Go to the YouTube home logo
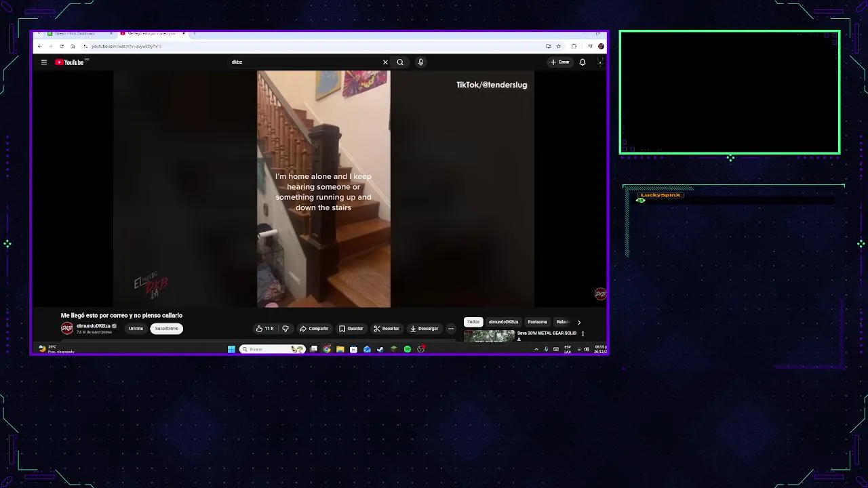 point(70,62)
